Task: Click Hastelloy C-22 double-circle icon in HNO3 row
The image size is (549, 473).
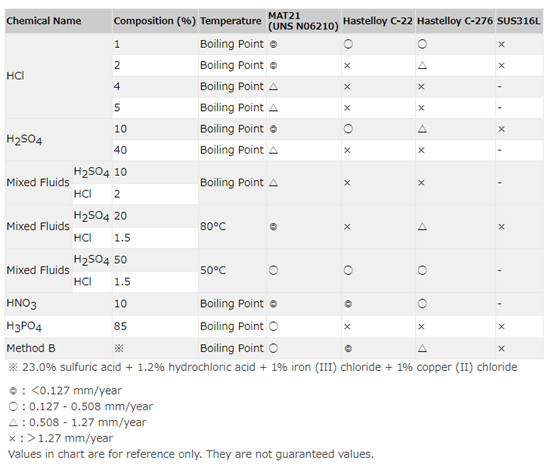Action: (x=348, y=304)
